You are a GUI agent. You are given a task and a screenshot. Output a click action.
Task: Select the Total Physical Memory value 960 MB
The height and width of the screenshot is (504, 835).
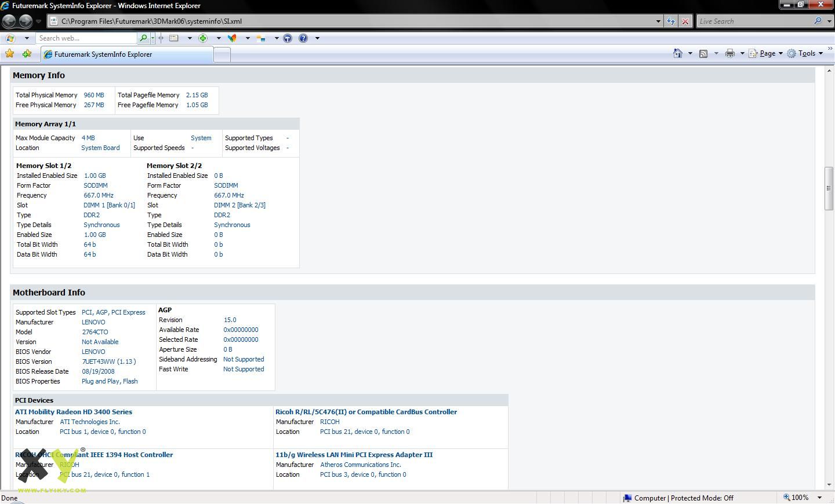pyautogui.click(x=94, y=95)
